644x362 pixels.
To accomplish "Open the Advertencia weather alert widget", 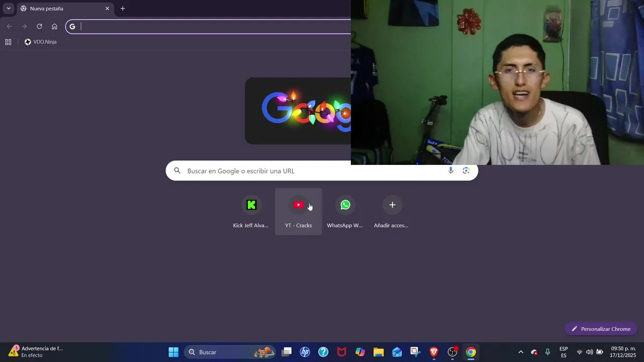I will 35,351.
